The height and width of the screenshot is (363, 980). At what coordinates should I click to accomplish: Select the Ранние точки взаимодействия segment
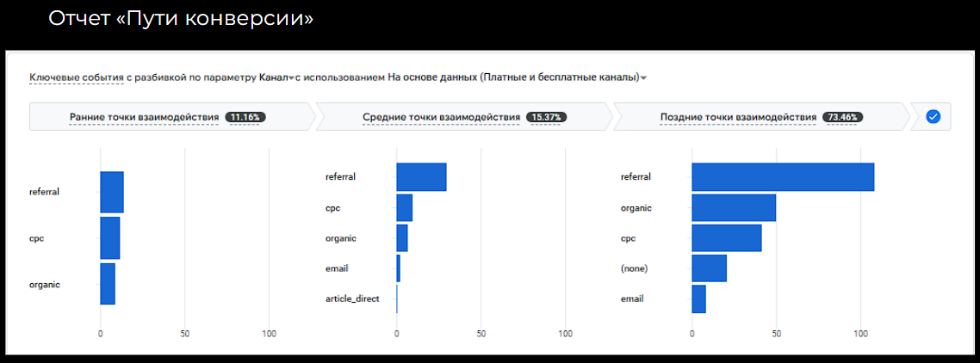click(x=172, y=117)
